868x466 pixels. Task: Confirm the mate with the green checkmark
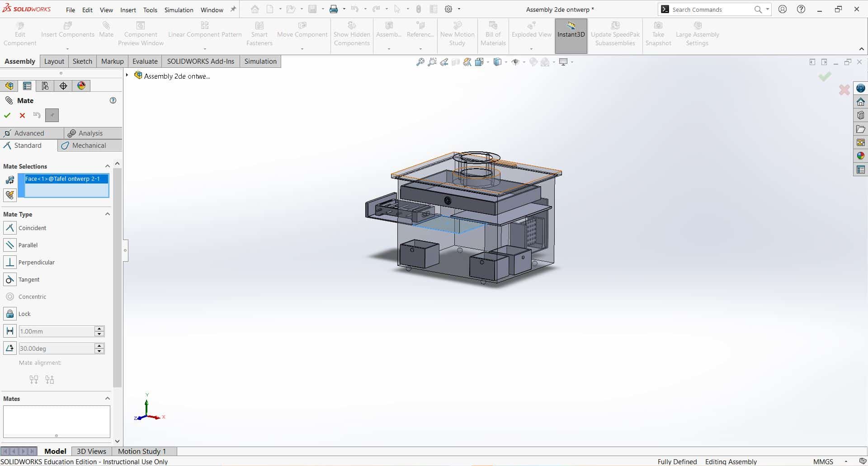[7, 116]
